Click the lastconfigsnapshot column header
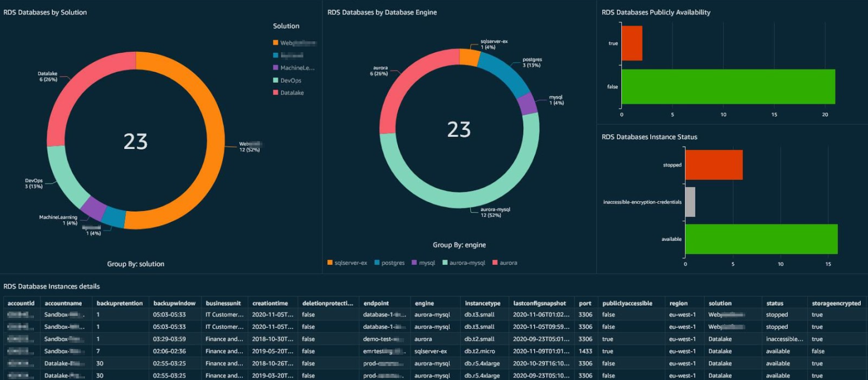The image size is (868, 380). [540, 303]
